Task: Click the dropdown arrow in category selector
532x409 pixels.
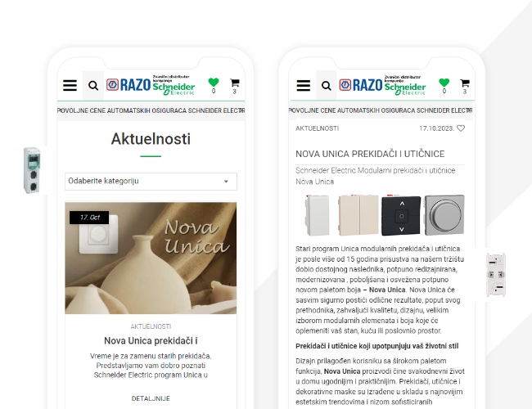Action: point(226,182)
